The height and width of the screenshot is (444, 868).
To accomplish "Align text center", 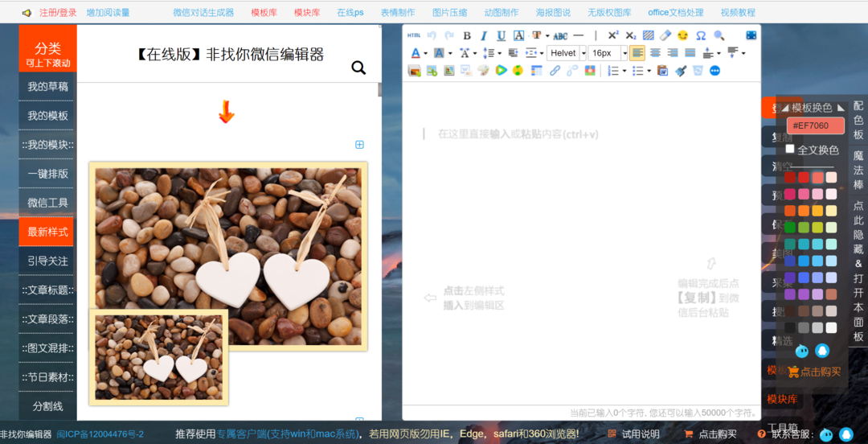I will 655,53.
